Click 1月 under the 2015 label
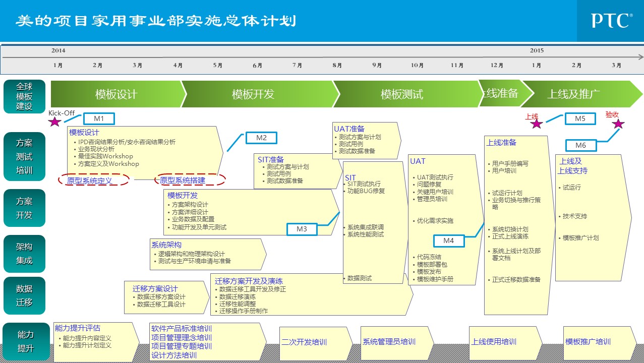The width and height of the screenshot is (644, 363). [537, 66]
